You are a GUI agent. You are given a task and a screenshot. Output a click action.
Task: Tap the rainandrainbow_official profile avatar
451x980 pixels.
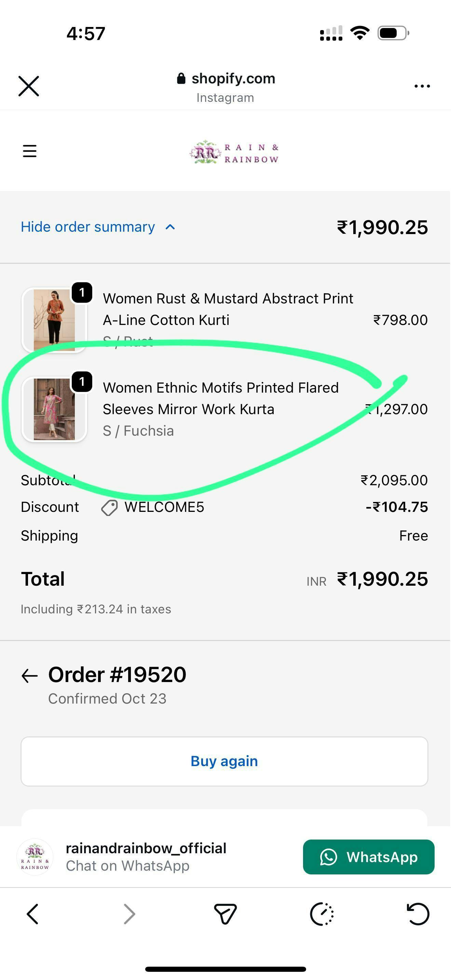[x=35, y=857]
